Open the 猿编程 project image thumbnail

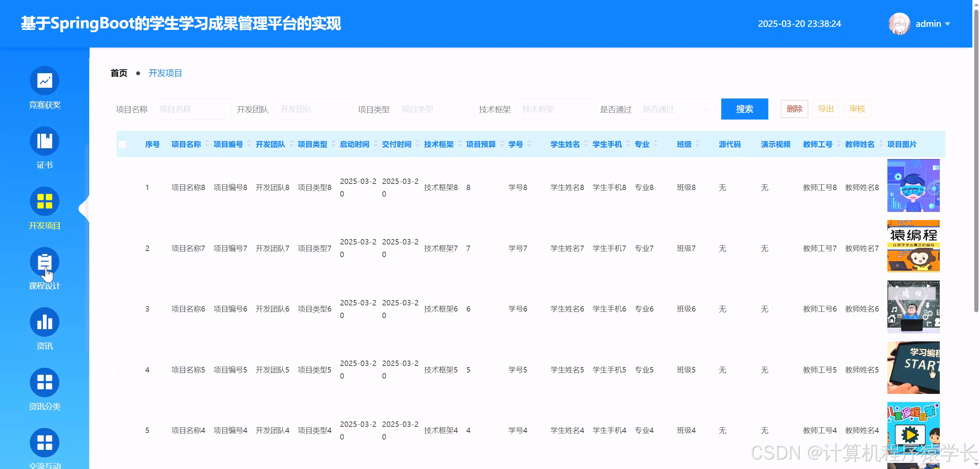(913, 245)
